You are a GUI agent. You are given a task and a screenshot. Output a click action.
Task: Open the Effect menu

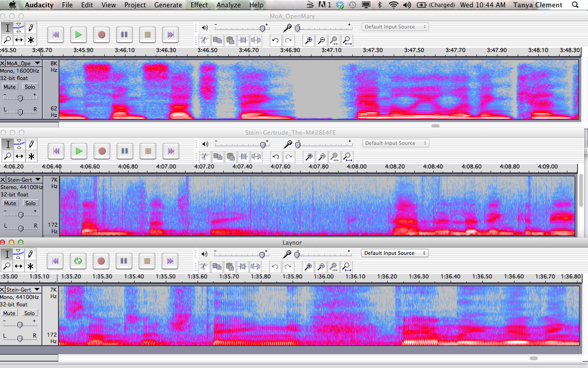coord(199,5)
